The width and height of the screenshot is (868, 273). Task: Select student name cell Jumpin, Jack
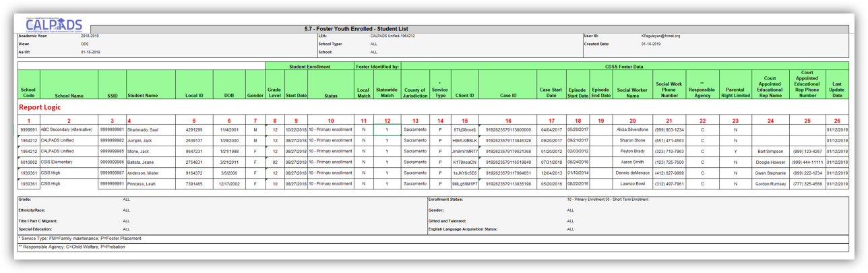tap(150, 140)
